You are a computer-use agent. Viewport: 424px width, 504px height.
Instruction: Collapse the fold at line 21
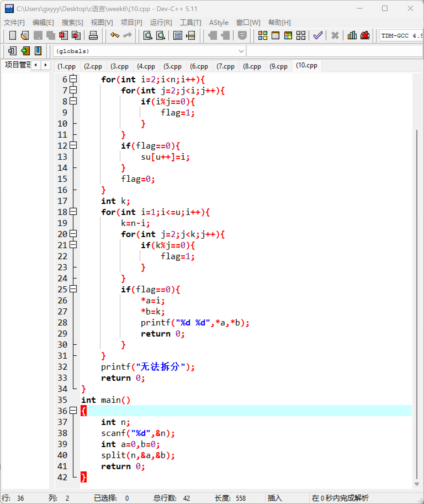point(73,245)
